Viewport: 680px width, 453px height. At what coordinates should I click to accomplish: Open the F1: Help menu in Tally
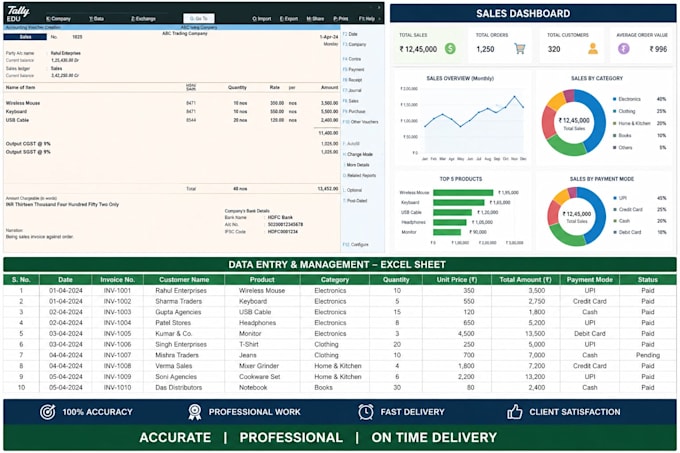367,19
